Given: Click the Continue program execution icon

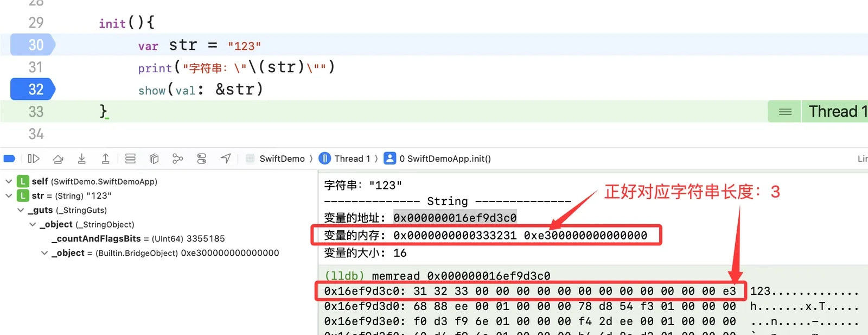Looking at the screenshot, I should pyautogui.click(x=34, y=159).
